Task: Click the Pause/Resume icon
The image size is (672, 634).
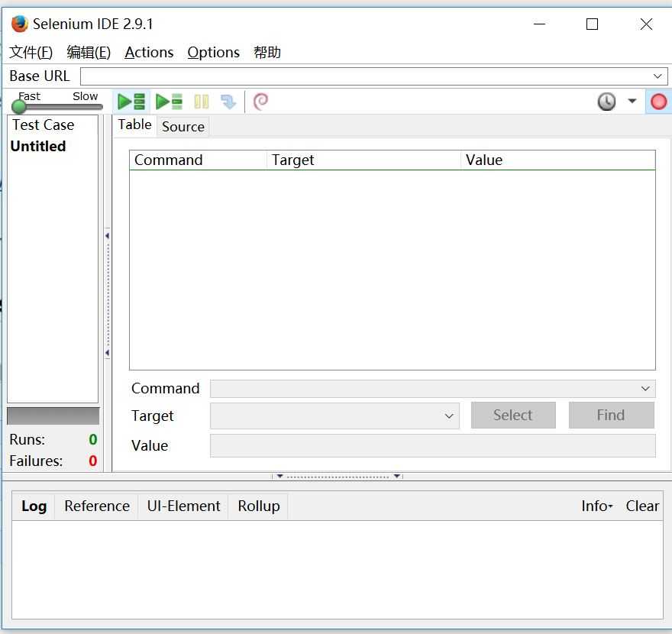Action: (x=202, y=102)
